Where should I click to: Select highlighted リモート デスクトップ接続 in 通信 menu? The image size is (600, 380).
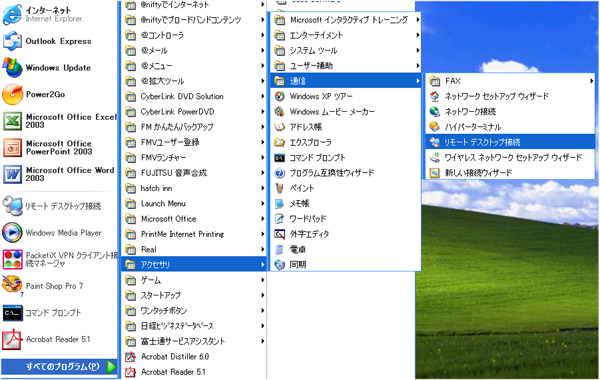[x=510, y=142]
